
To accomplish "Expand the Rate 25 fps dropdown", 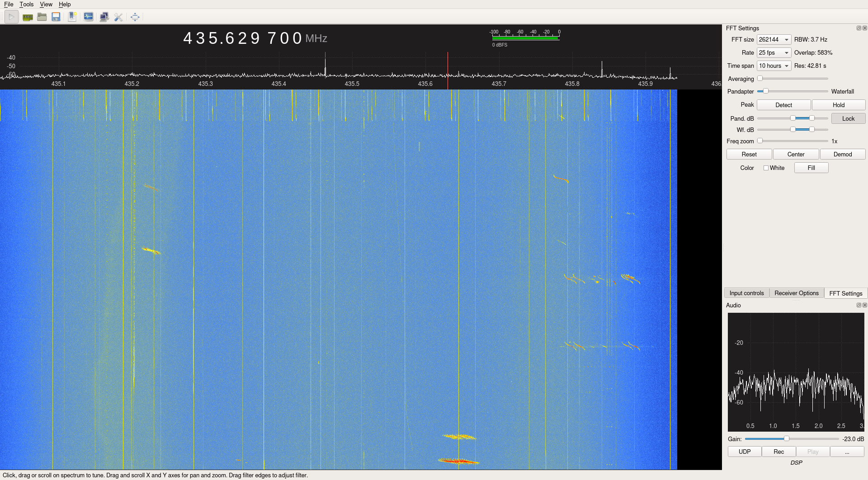I will 774,53.
